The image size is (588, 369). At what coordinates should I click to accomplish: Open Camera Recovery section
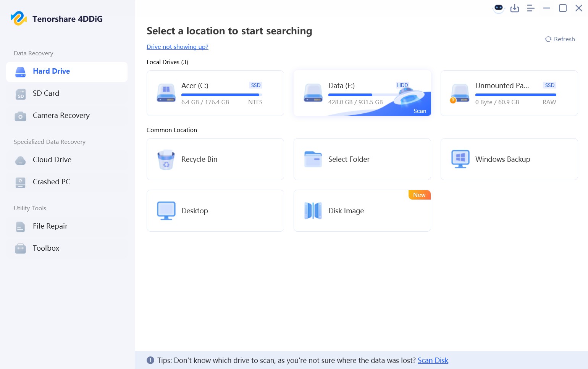[x=61, y=116]
